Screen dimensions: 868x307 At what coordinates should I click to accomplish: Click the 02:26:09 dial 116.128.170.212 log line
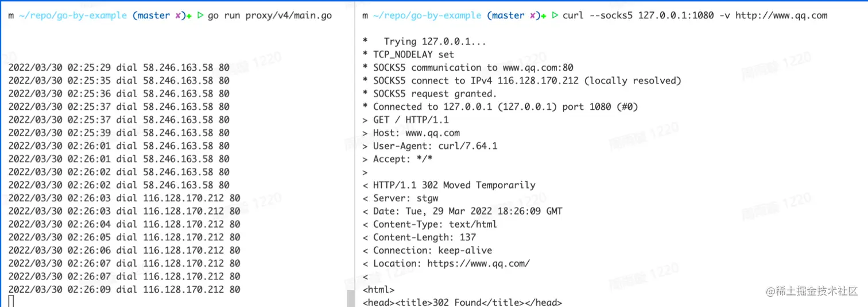(124, 289)
